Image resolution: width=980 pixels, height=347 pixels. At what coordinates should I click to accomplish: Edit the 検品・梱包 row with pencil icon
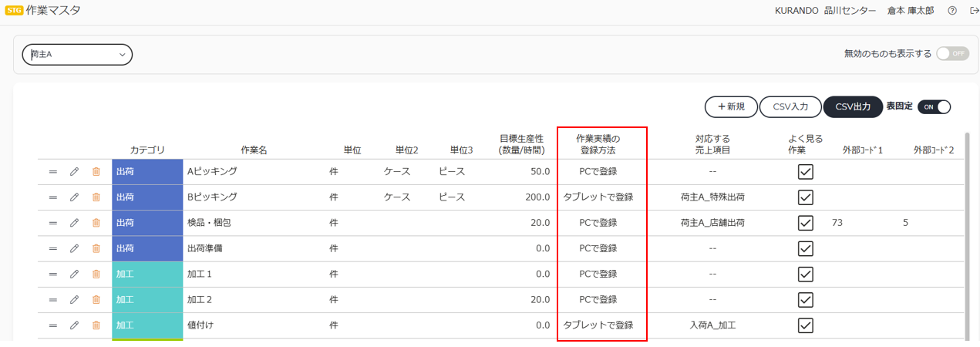pos(75,223)
